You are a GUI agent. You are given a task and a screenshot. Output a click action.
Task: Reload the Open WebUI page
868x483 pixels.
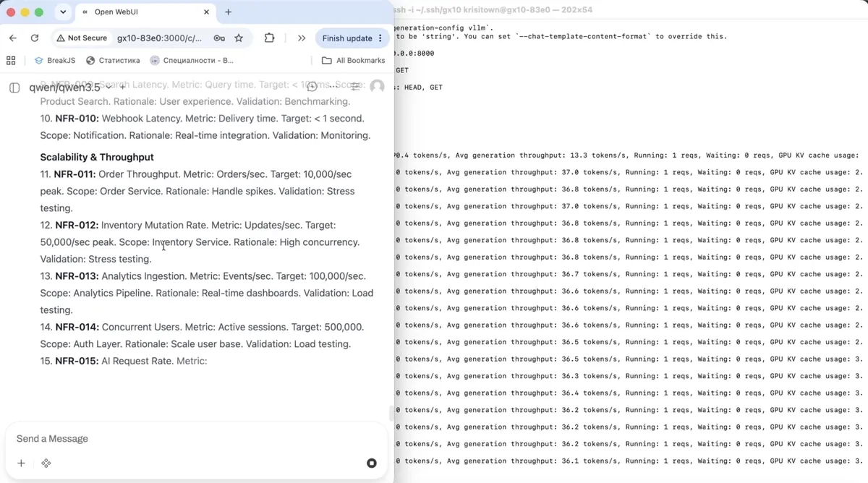pos(35,38)
